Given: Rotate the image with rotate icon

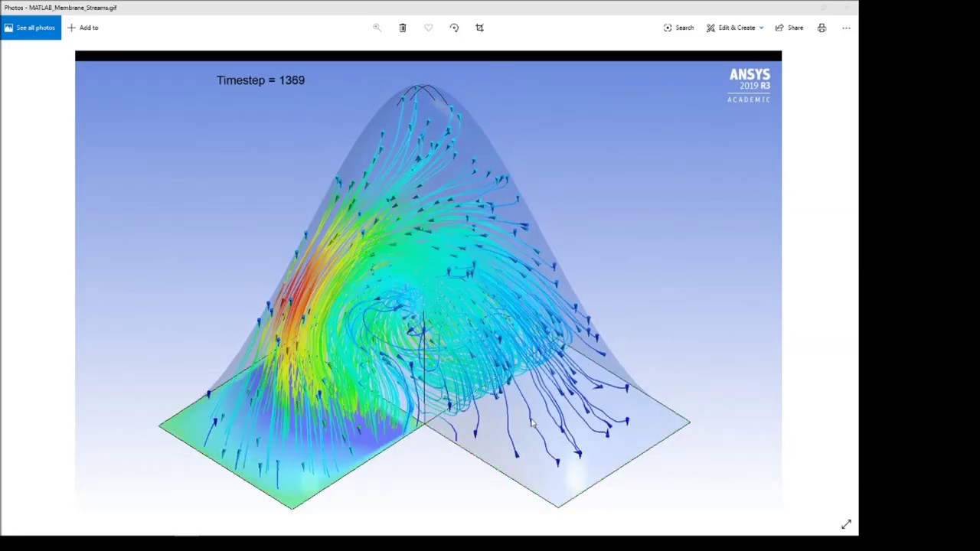Looking at the screenshot, I should click(454, 28).
